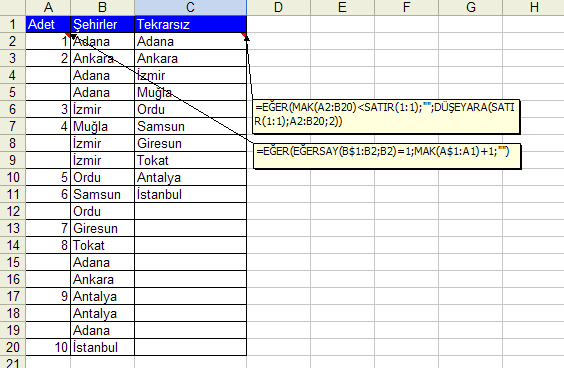Click "Adana" in cell B19
The height and width of the screenshot is (368, 564).
[91, 330]
